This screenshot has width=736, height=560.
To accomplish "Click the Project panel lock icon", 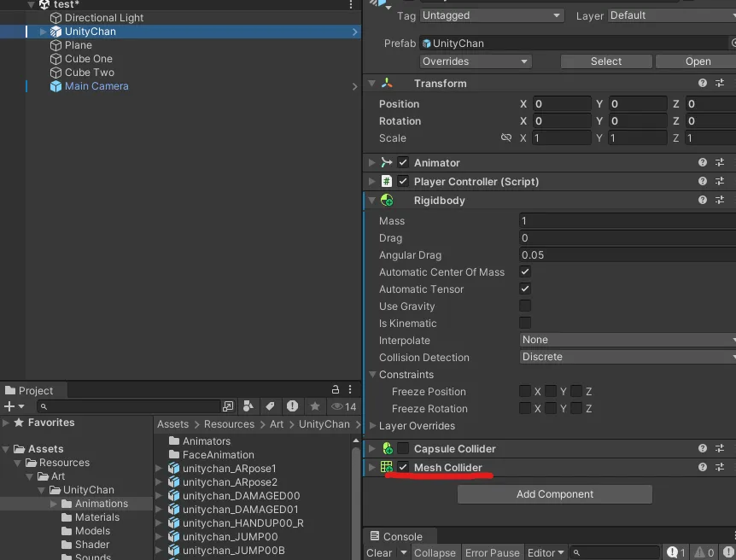I will pyautogui.click(x=337, y=390).
